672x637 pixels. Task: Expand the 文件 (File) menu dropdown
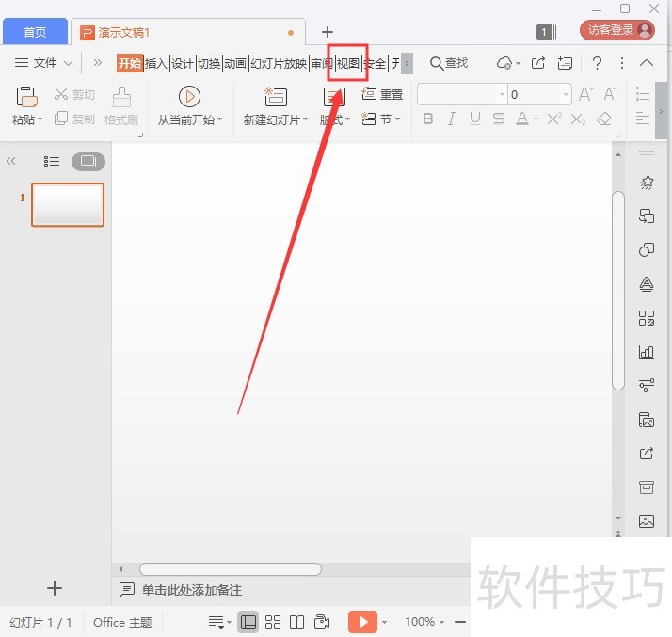pos(43,63)
